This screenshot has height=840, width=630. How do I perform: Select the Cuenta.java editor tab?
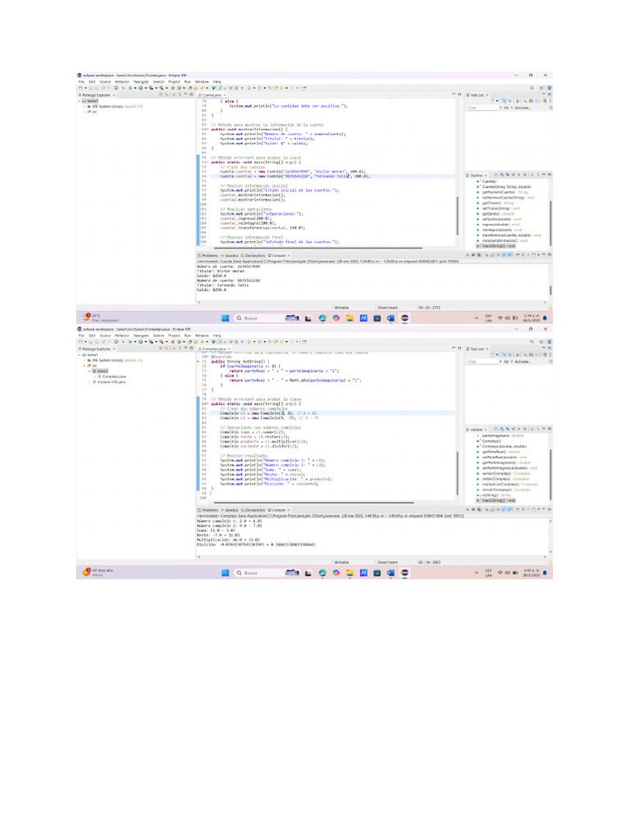(212, 95)
